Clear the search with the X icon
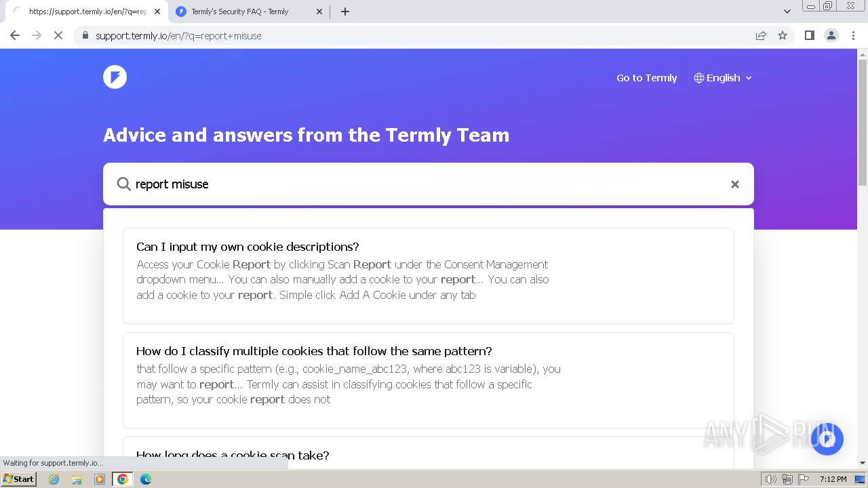Viewport: 868px width, 488px height. [734, 184]
